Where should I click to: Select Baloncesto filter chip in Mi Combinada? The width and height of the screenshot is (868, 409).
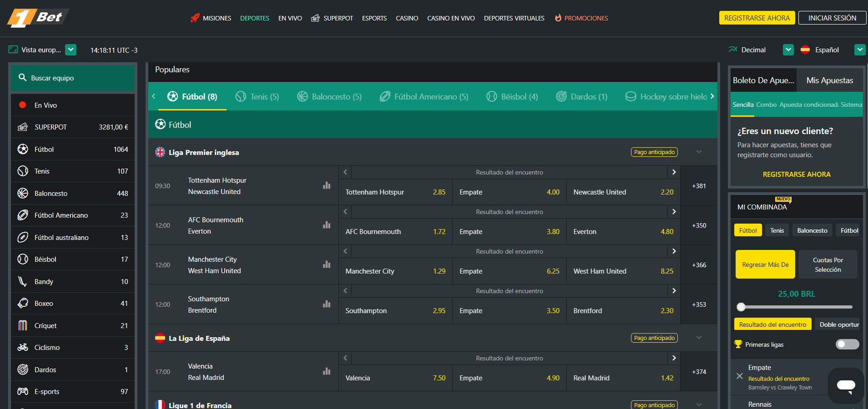[x=812, y=230]
